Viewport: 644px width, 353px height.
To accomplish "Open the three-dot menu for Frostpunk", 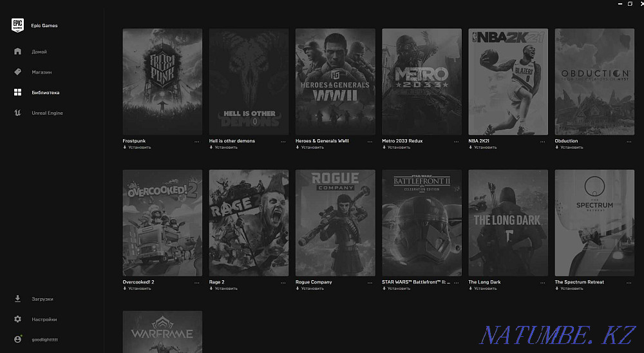I will pos(196,142).
